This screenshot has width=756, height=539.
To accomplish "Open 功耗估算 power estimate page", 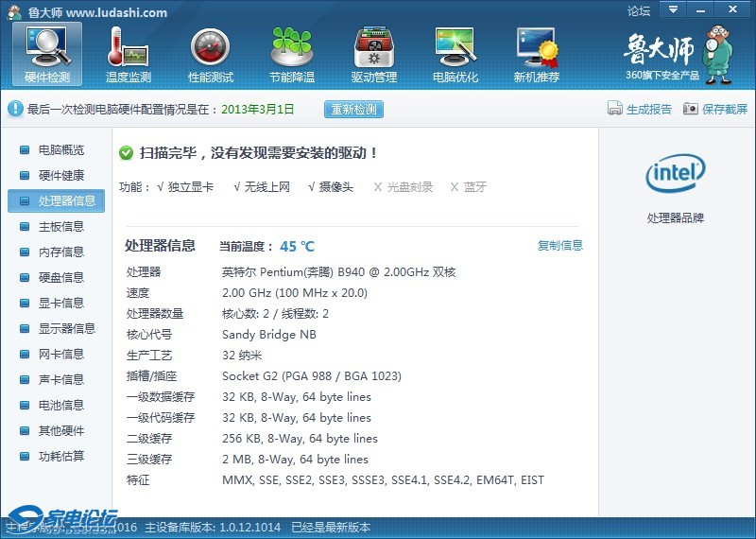I will [x=60, y=457].
